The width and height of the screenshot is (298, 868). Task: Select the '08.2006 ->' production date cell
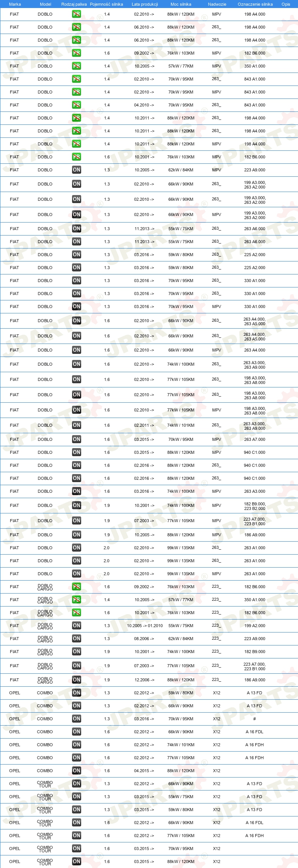coord(144,639)
